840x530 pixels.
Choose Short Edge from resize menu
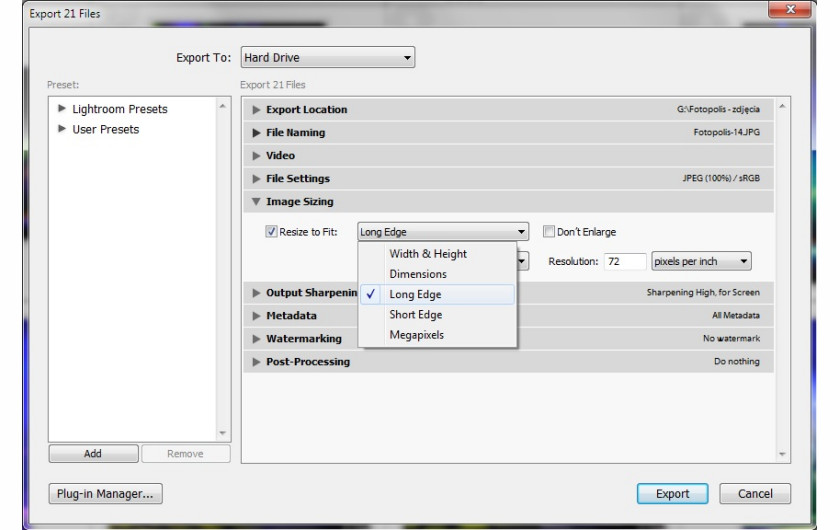(x=438, y=315)
